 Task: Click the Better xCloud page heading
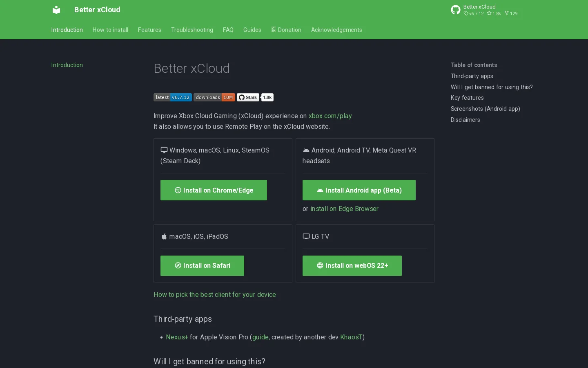pyautogui.click(x=192, y=68)
